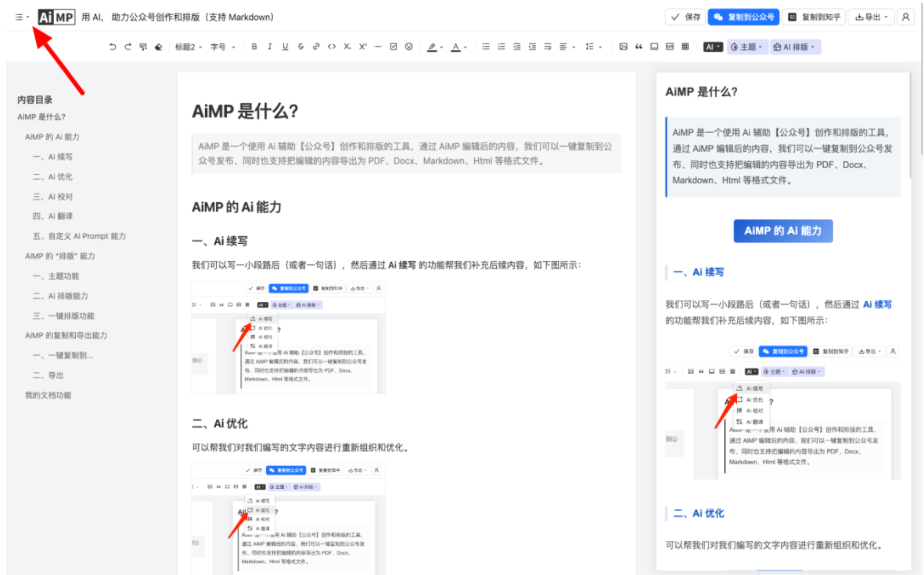Open the font color picker

click(x=457, y=47)
